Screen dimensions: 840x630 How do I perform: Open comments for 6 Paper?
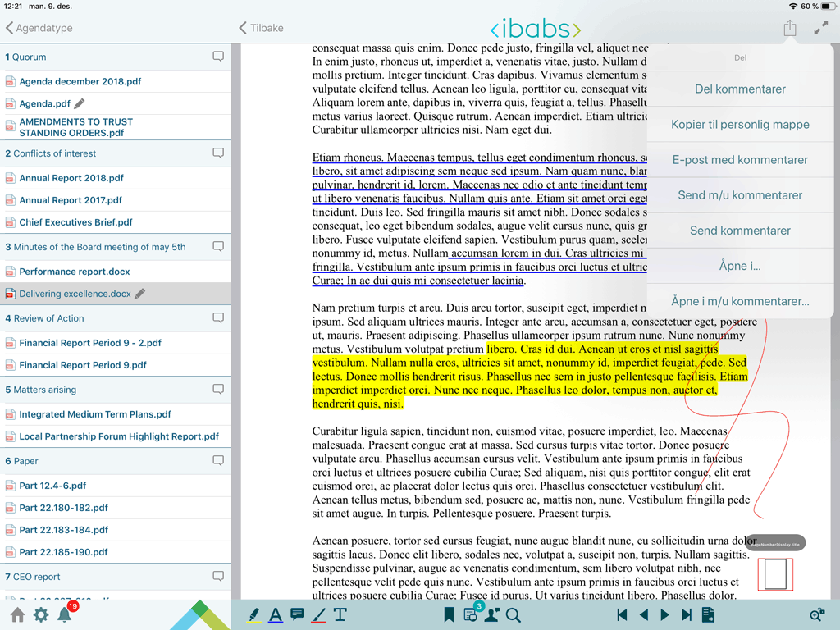click(x=218, y=461)
